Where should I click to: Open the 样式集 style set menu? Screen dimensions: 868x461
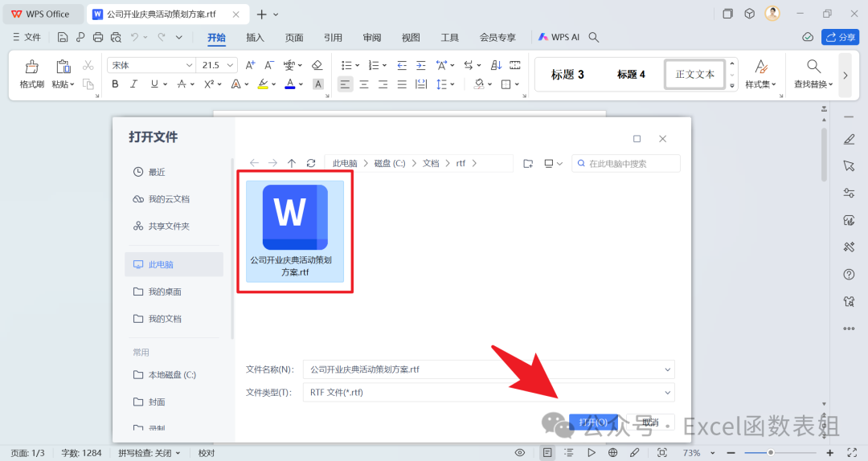760,74
